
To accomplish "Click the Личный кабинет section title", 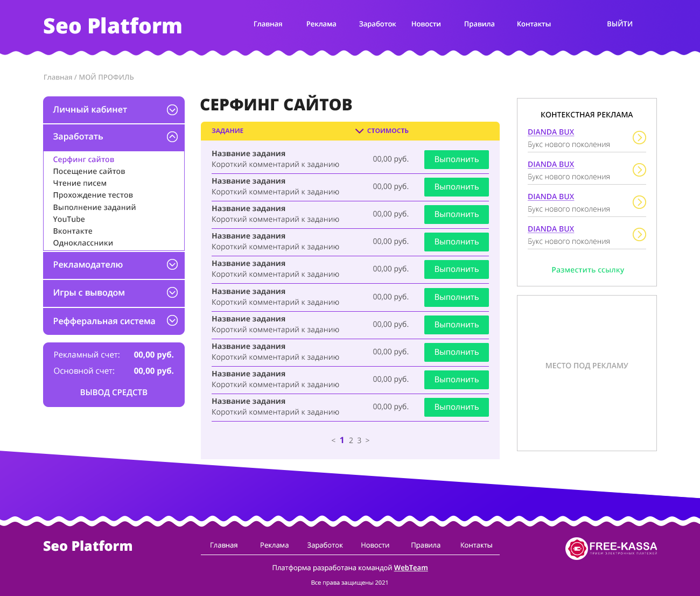I will pos(90,109).
